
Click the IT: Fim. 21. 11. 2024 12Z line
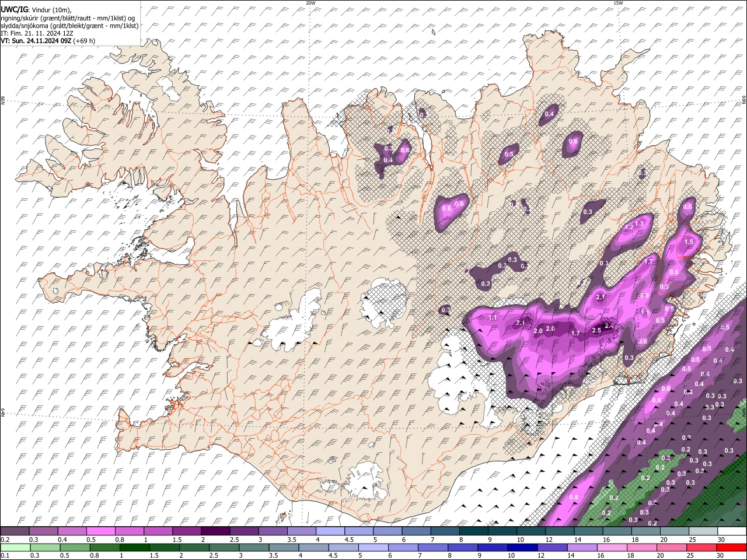(37, 33)
